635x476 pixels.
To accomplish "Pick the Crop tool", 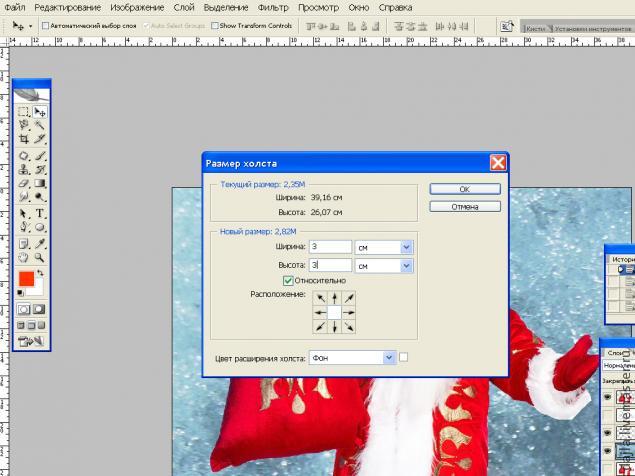I will pos(24,140).
